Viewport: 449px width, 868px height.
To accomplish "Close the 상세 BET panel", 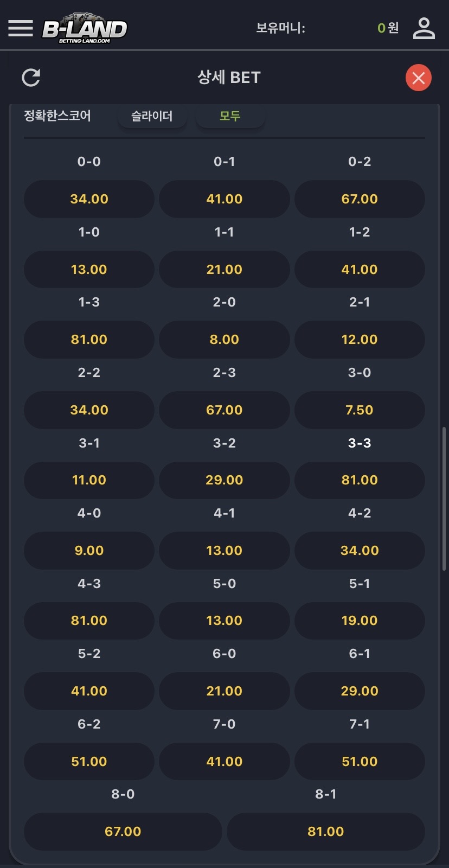I will (418, 78).
